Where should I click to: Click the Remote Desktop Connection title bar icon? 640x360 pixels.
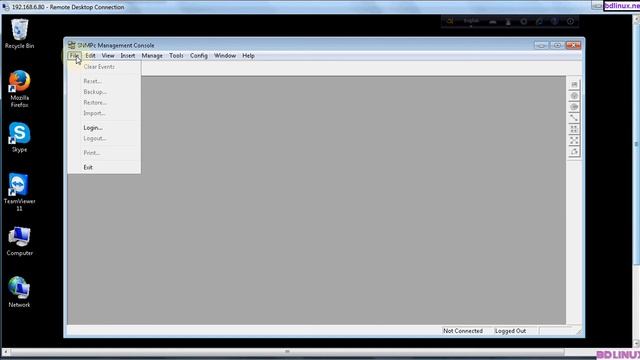(5, 7)
